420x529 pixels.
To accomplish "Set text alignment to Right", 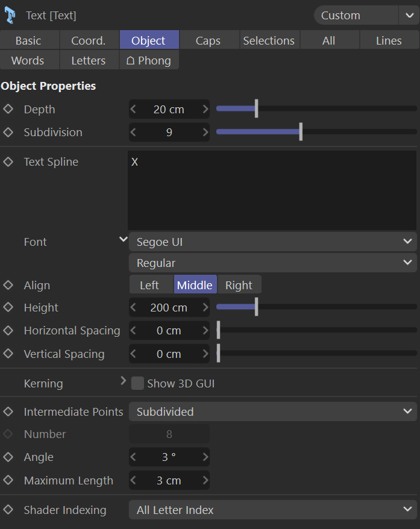I will click(x=239, y=285).
